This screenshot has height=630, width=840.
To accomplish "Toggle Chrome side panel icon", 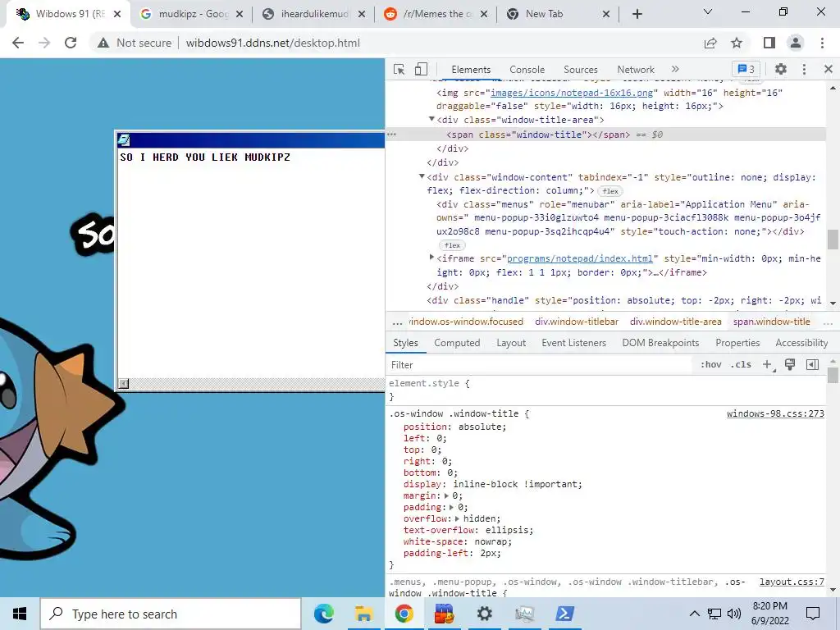I will coord(769,43).
